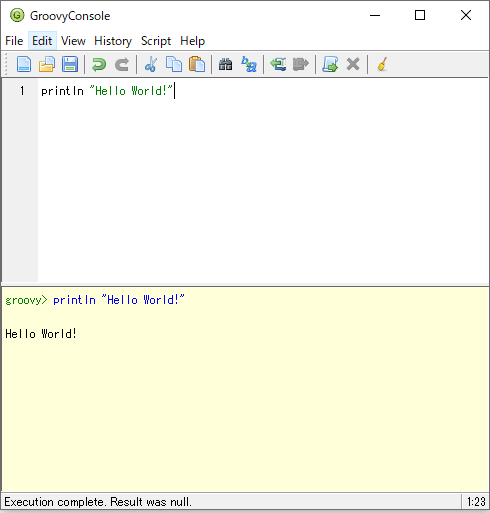The width and height of the screenshot is (490, 513).
Task: Go to next history entry icon
Action: click(301, 64)
